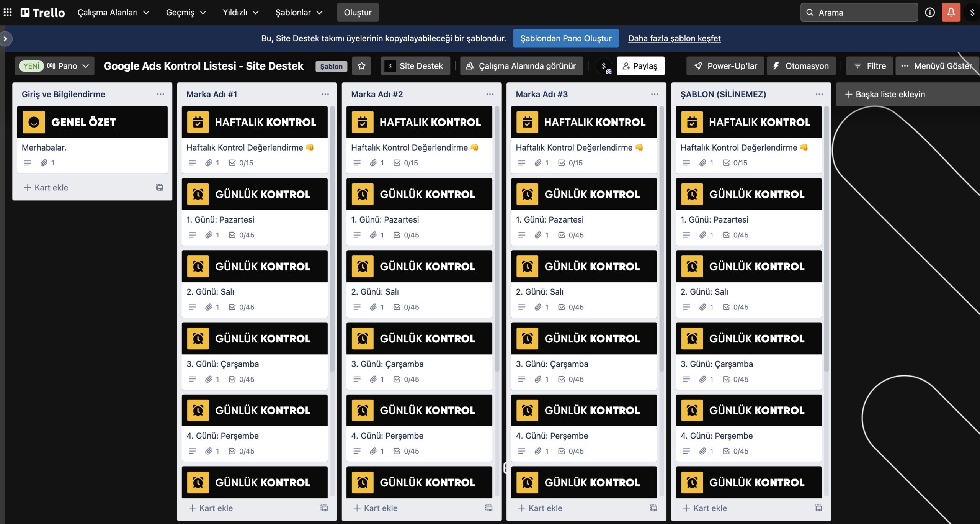Open the Site Destek workspace button
The height and width of the screenshot is (524, 980).
tap(415, 66)
